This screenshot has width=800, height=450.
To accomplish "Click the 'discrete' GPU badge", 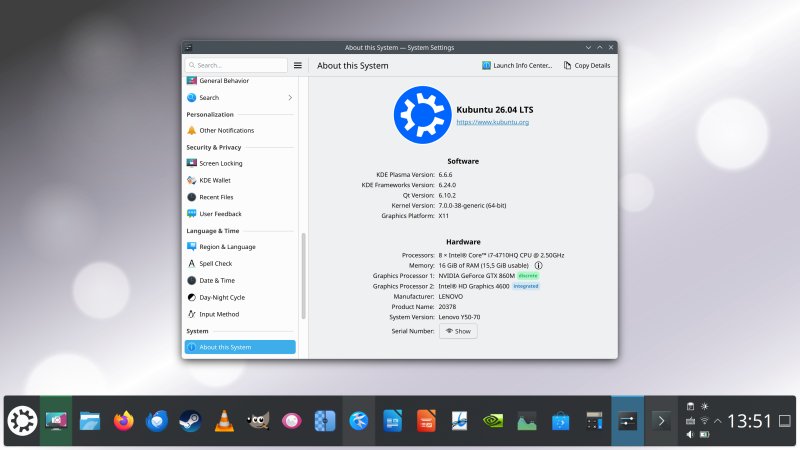I will [x=528, y=276].
